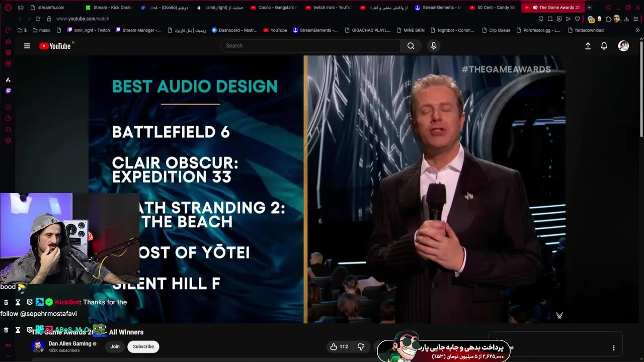Go to the YouTube home logo
Viewport: 644px width, 362px height.
pyautogui.click(x=55, y=46)
